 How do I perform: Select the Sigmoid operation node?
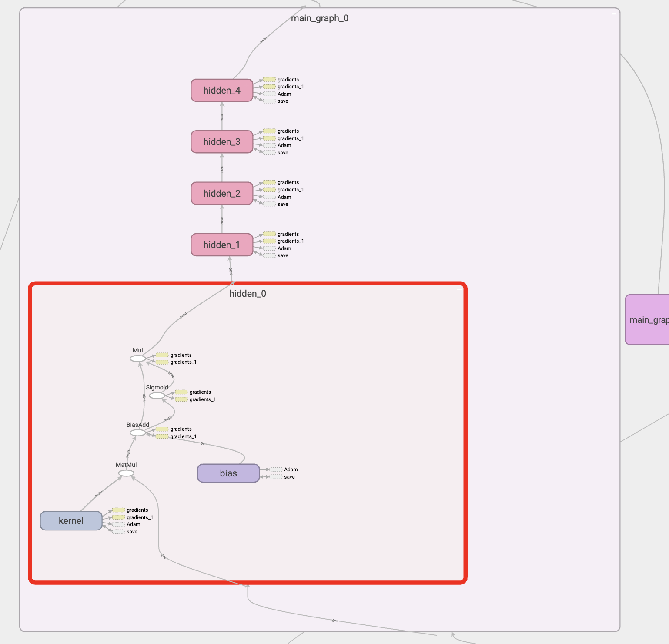click(157, 396)
